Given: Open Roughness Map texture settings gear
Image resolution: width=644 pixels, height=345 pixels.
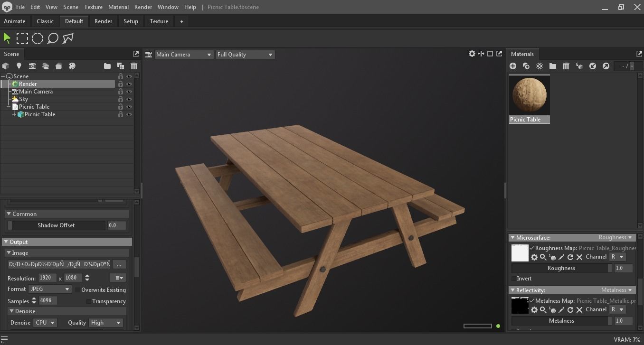Looking at the screenshot, I should click(534, 257).
